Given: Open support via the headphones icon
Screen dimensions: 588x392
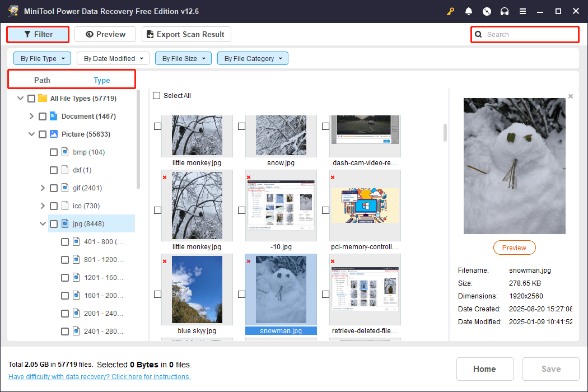Looking at the screenshot, I should click(505, 11).
